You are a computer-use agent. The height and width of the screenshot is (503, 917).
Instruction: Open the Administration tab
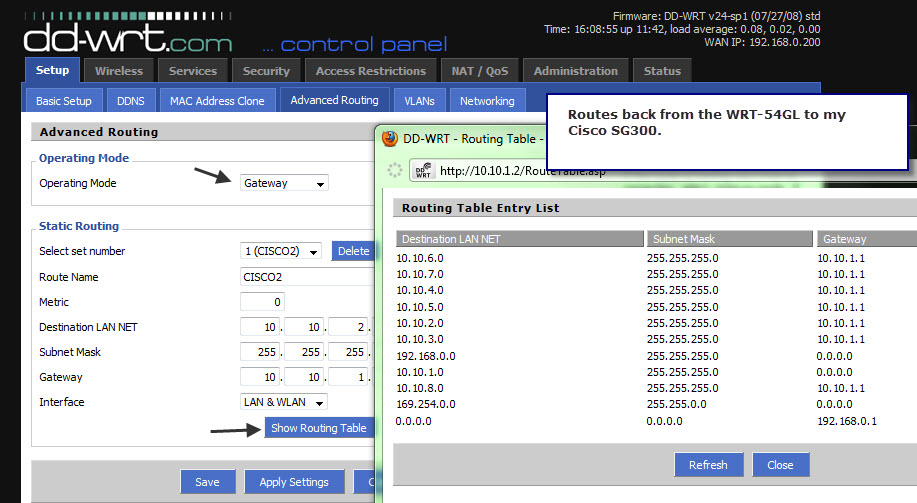click(575, 71)
